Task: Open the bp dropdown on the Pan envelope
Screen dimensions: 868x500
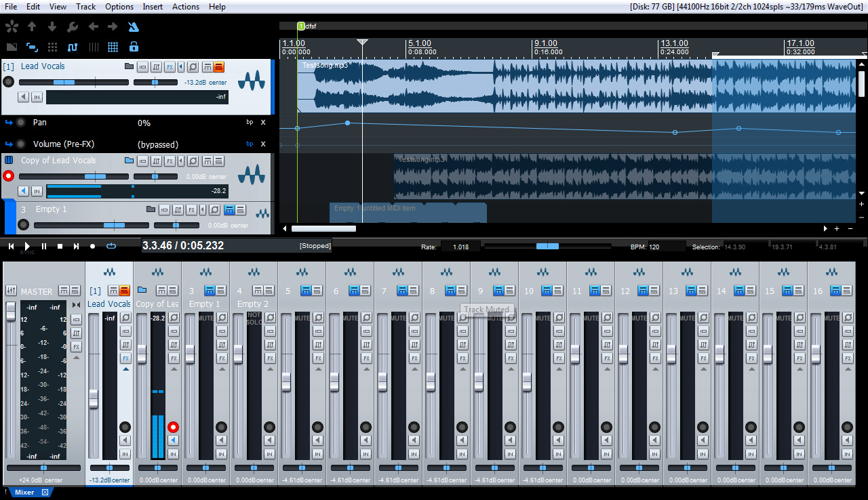Action: click(x=250, y=123)
